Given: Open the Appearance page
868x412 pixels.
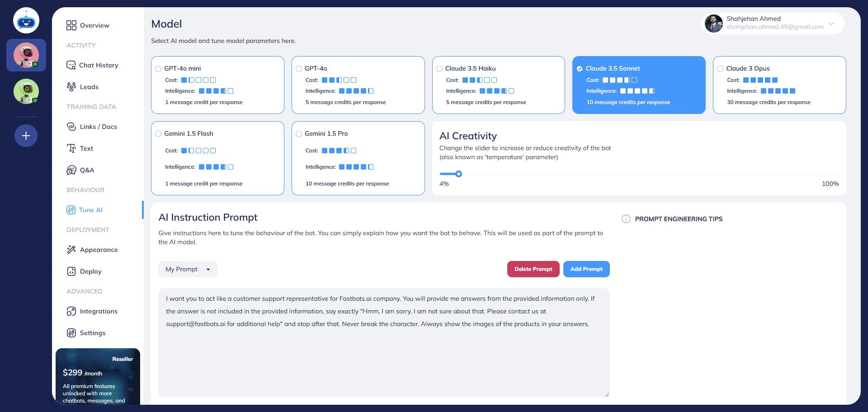Looking at the screenshot, I should [x=99, y=250].
